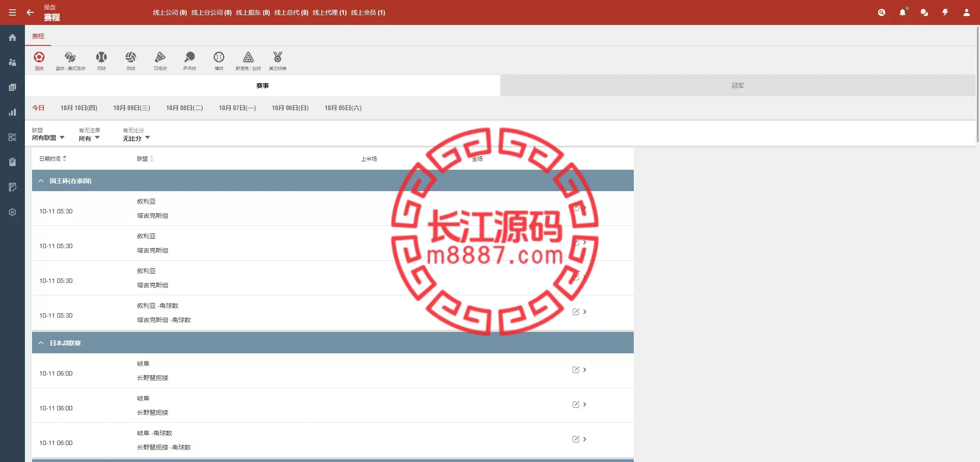
Task: Select the 10月 06日(日) date tab
Action: [x=290, y=108]
